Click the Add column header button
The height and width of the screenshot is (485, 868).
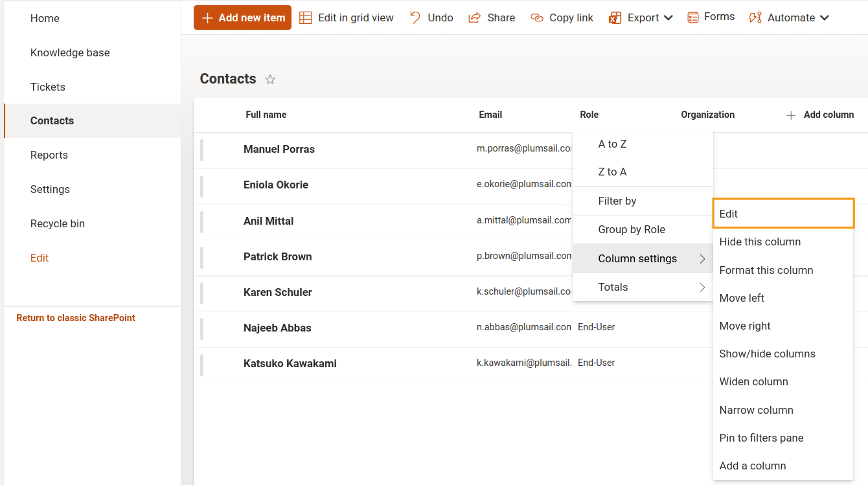820,115
